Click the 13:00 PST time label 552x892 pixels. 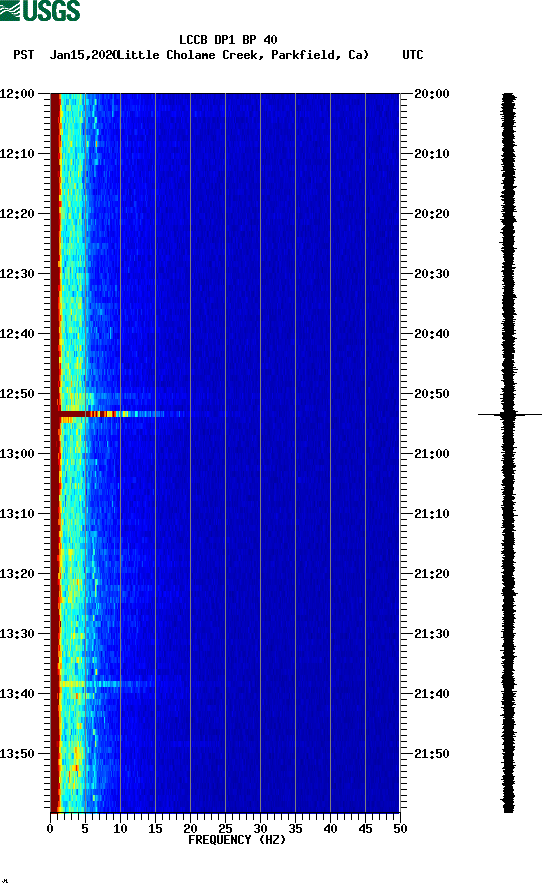[x=17, y=454]
